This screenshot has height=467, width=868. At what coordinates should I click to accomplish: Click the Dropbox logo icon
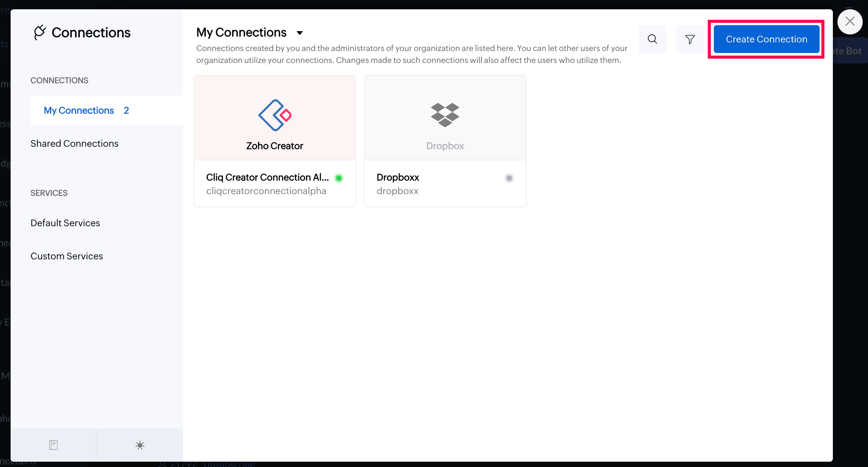445,115
